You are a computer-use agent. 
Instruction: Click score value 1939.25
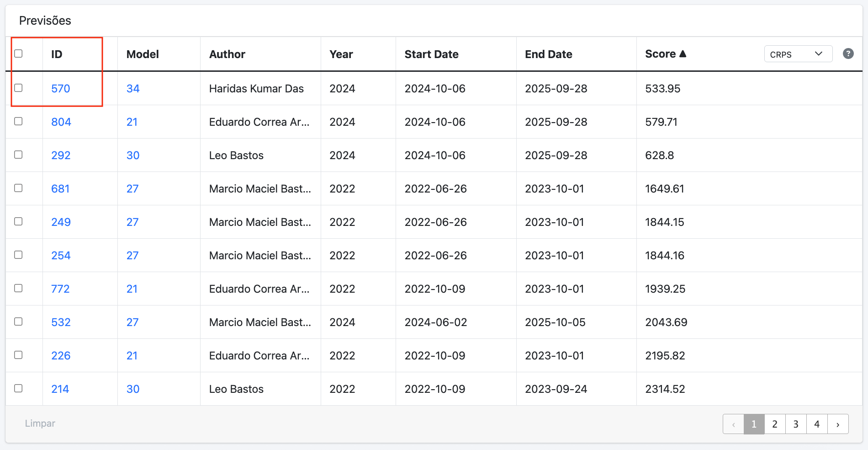665,289
